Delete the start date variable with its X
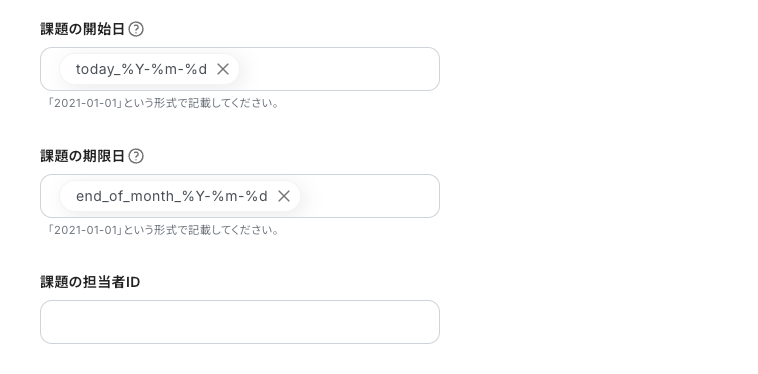Image resolution: width=758 pixels, height=374 pixels. (x=223, y=69)
